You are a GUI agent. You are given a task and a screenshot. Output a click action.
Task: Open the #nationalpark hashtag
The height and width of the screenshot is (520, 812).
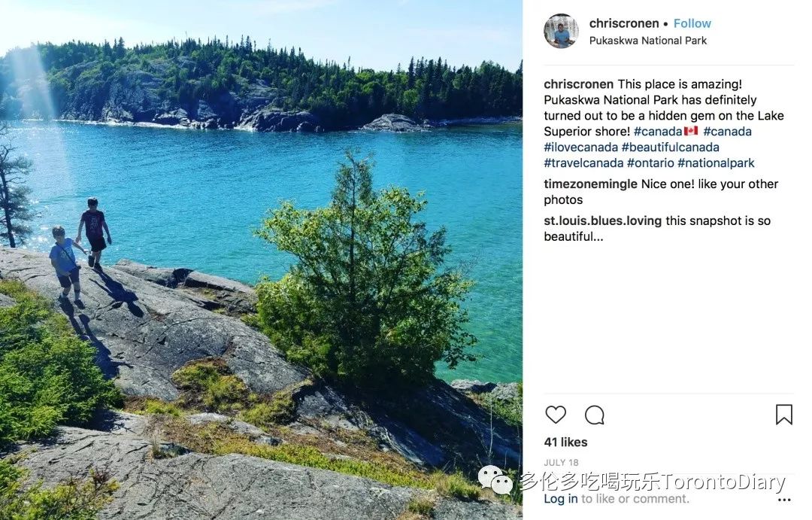coord(717,163)
